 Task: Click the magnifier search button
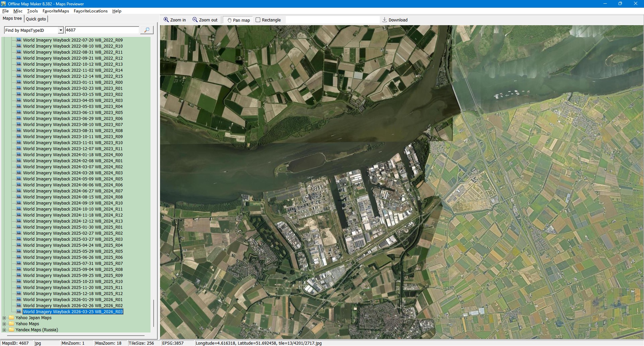coord(147,30)
